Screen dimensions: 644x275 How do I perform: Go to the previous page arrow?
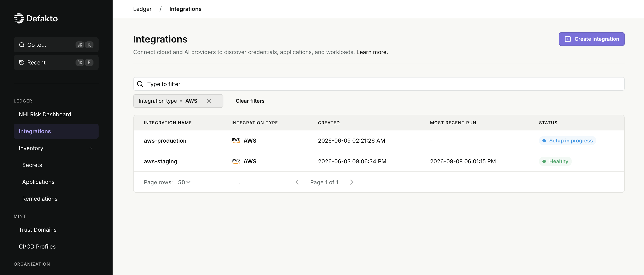[x=297, y=182]
